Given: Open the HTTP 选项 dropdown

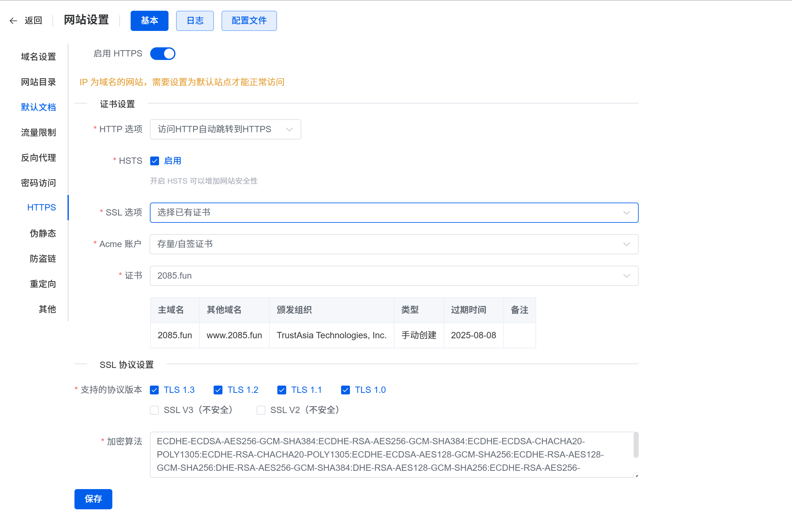Looking at the screenshot, I should tap(225, 129).
